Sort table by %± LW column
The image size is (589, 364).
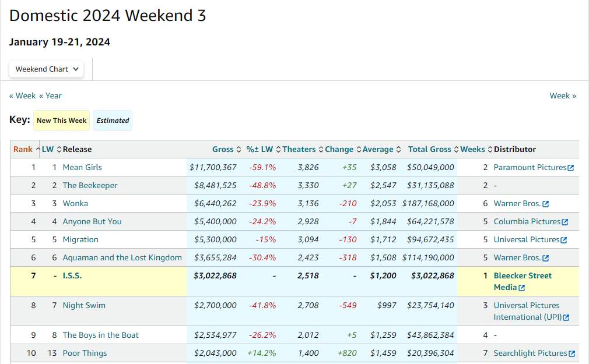(264, 149)
